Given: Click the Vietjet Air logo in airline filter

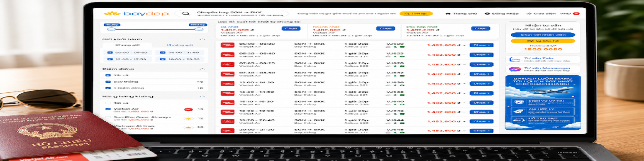Looking at the screenshot, I should click(x=188, y=109).
